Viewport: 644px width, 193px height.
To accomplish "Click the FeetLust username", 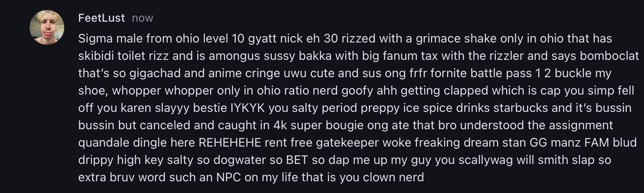I will (x=101, y=18).
